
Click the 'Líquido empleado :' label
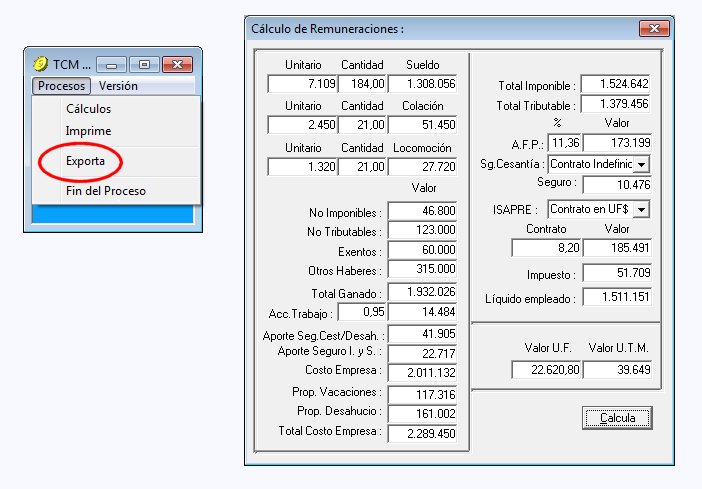click(x=530, y=299)
